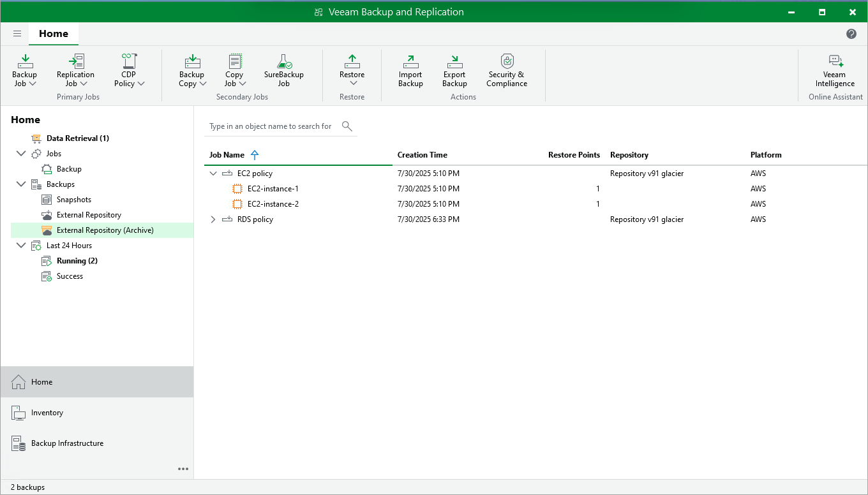
Task: Open Security & Compliance analyzer
Action: coord(507,70)
